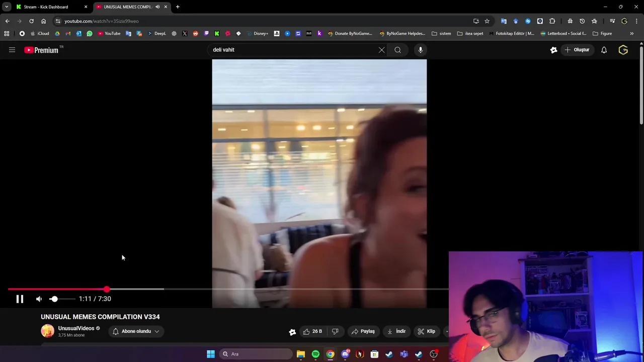Image resolution: width=644 pixels, height=362 pixels.
Task: Open YouTube notifications bell
Action: 604,50
